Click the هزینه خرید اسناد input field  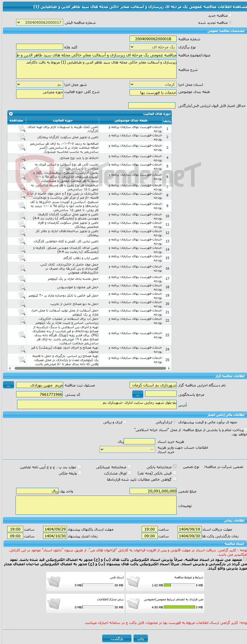139,441
